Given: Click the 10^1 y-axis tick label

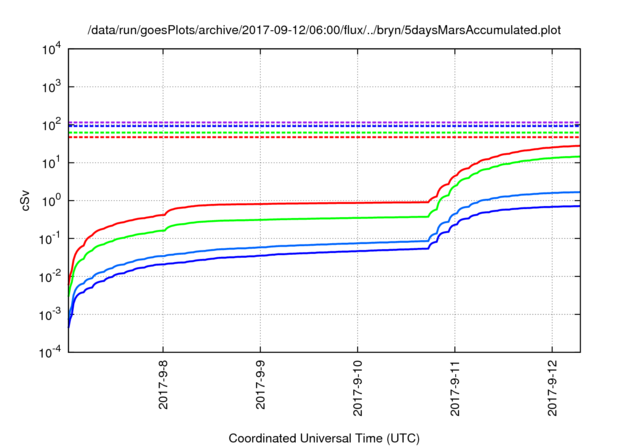Looking at the screenshot, I should tap(51, 162).
